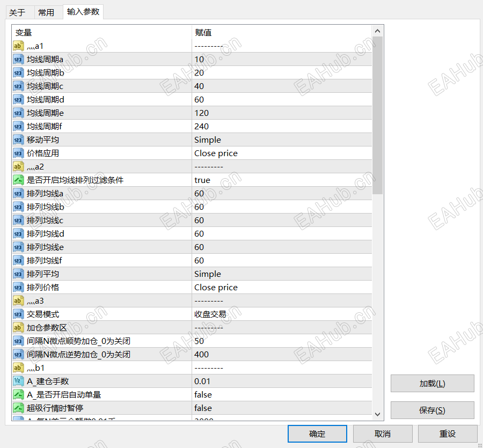483x448 pixels.
Task: Click the integer icon beside 排列均线e
Action: (x=18, y=247)
